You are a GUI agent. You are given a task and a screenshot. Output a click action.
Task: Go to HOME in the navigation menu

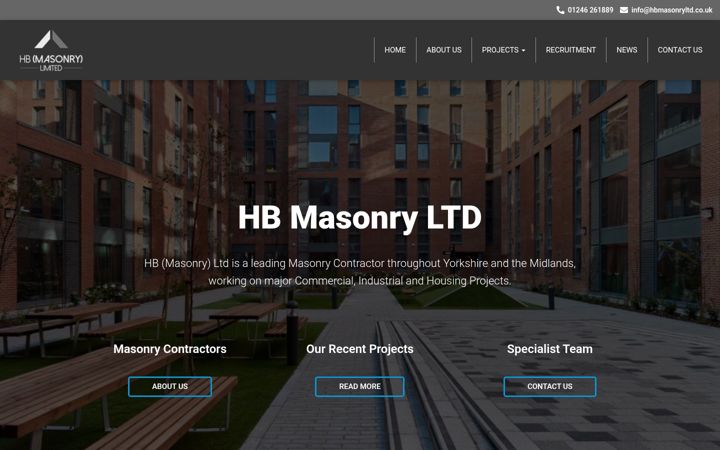tap(395, 50)
